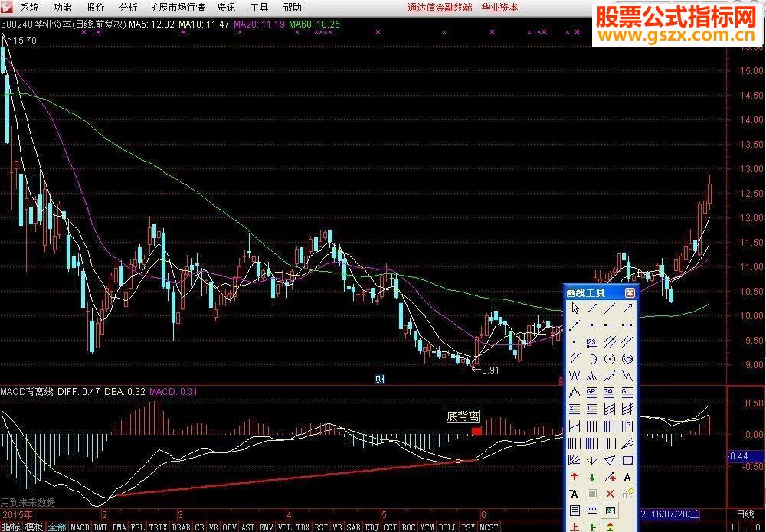Open the ruler measure tool

click(592, 511)
